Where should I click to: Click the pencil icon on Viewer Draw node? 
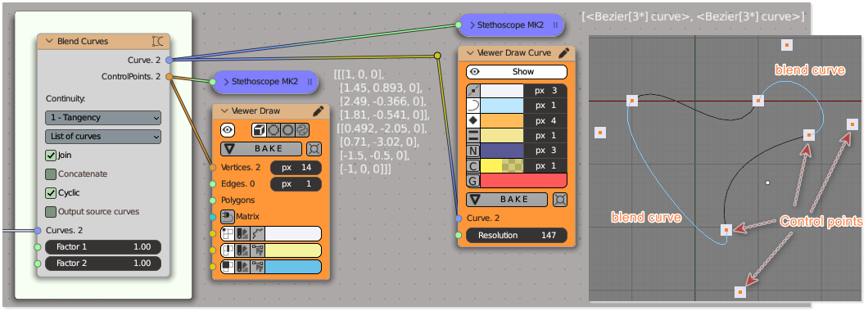(x=319, y=110)
